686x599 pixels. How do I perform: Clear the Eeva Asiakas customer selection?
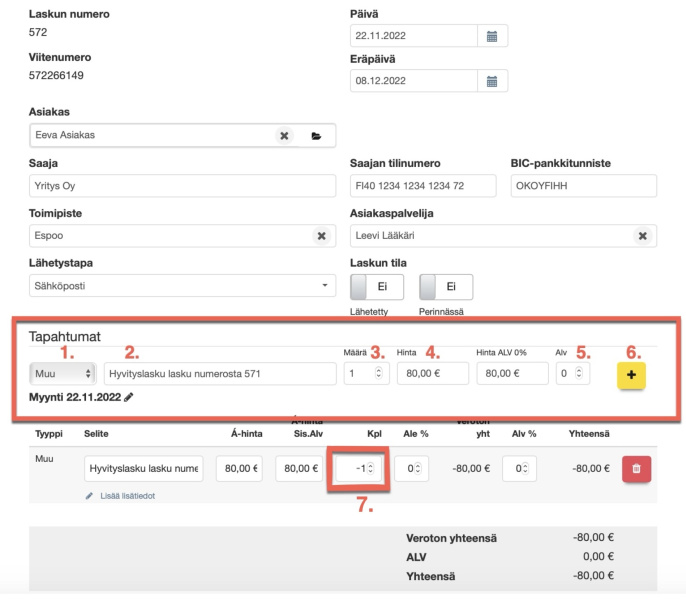click(284, 136)
